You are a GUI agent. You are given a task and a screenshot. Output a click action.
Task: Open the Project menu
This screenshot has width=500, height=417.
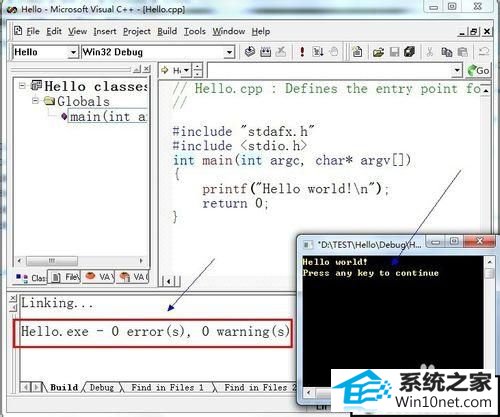(137, 31)
